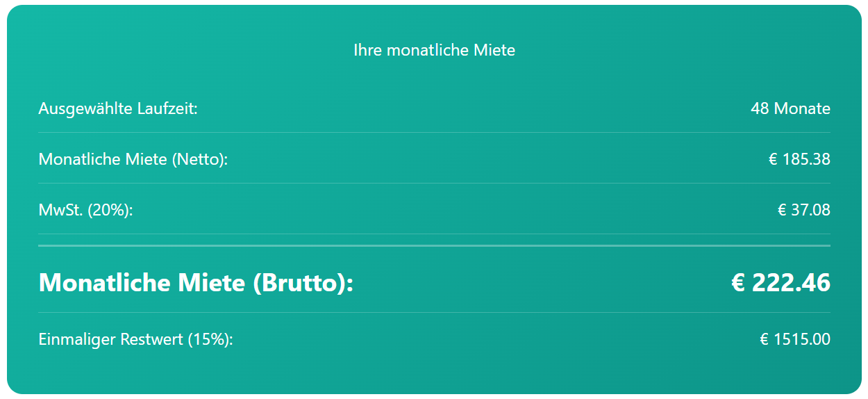Click the thick divider above the gross rent
The image size is (868, 399).
[x=434, y=245]
